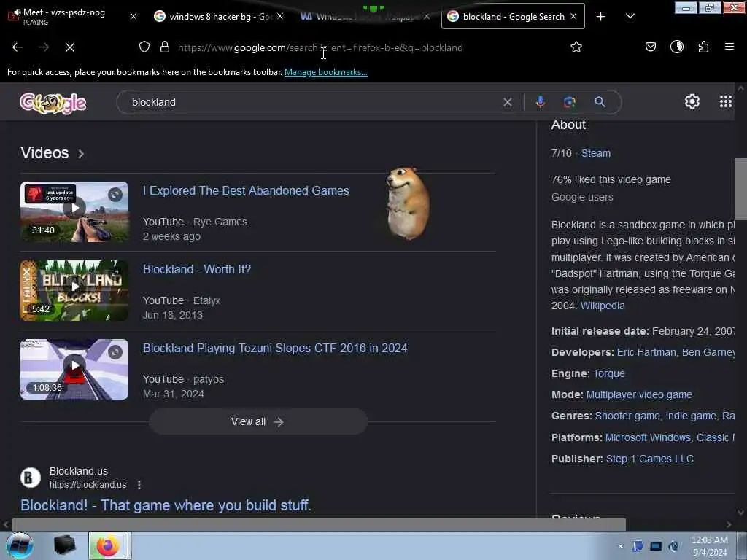Click the 76% liked this video game text
747x560 pixels.
coord(611,179)
